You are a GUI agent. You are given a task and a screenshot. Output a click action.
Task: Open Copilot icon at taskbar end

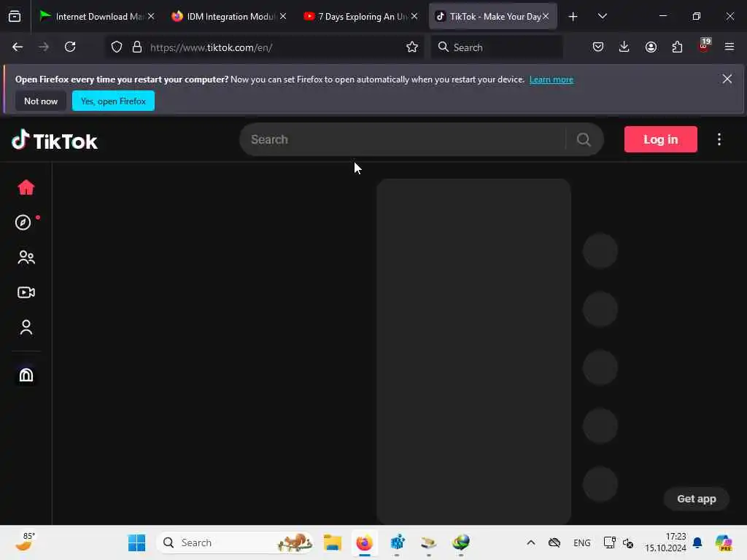point(723,542)
